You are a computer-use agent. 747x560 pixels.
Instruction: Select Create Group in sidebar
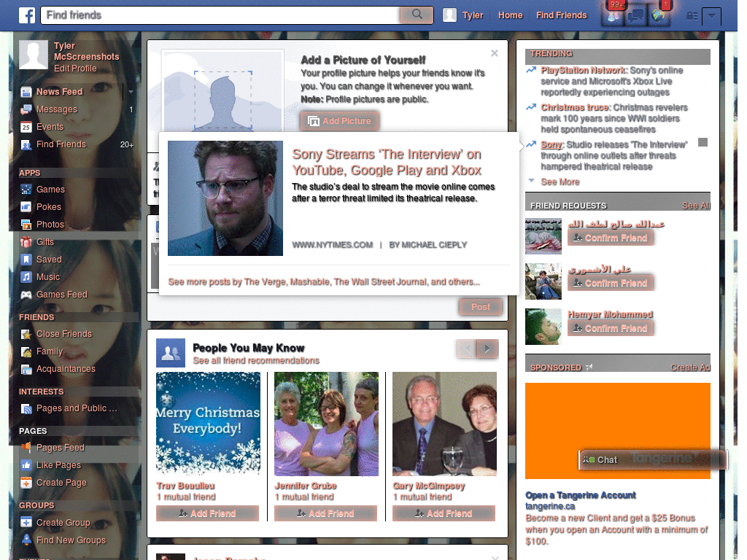click(63, 523)
